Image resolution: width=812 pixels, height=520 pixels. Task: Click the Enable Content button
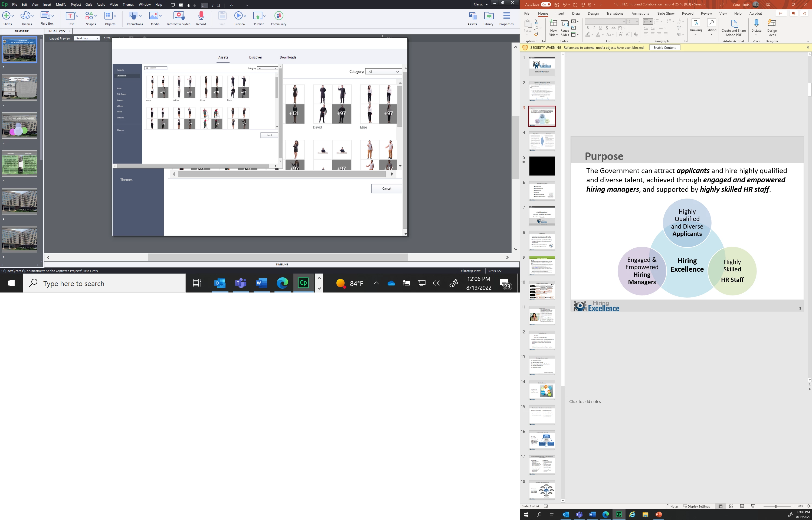coord(664,48)
